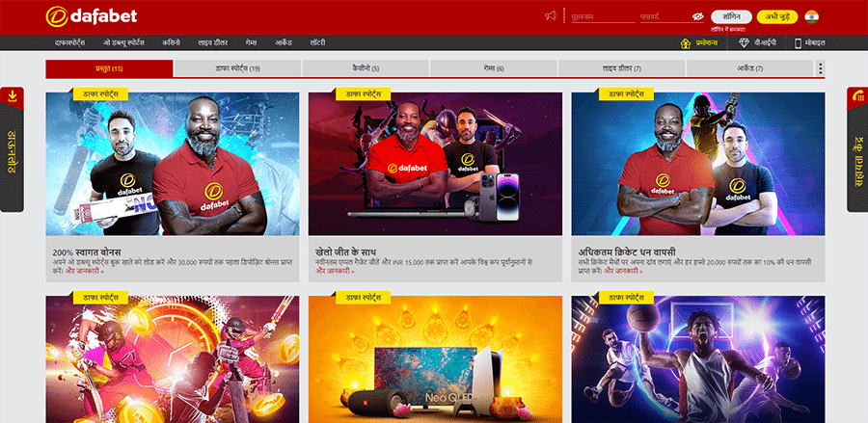This screenshot has height=423, width=868.
Task: Click the अधिकतम क्रिकेट धन वापसी heading
Action: 627,252
